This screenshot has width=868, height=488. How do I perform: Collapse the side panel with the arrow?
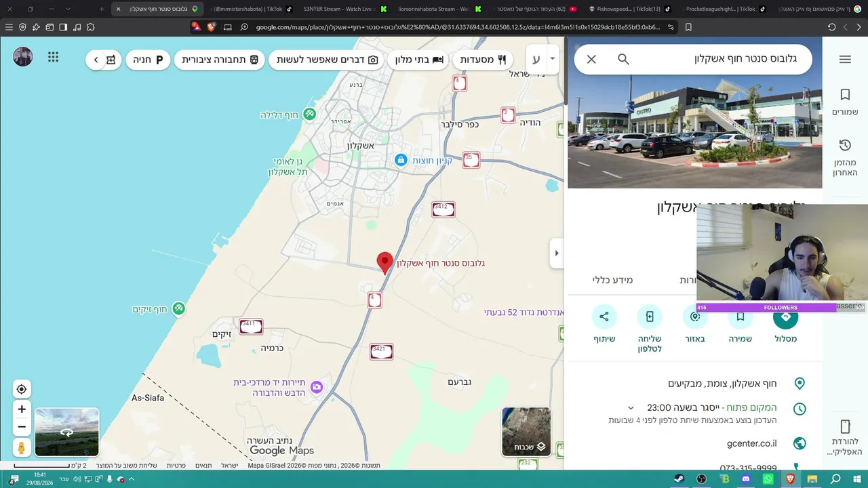coord(557,253)
